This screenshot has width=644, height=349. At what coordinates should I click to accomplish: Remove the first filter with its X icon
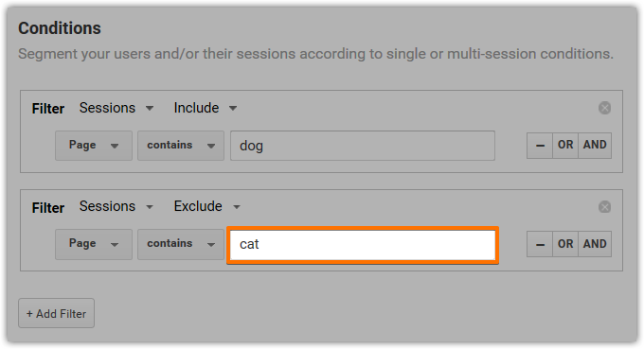pos(604,108)
